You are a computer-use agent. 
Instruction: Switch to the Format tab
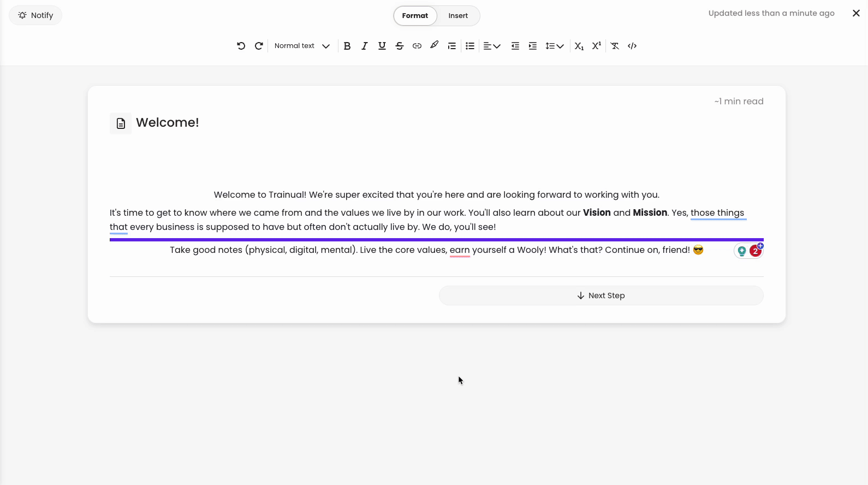click(x=415, y=16)
